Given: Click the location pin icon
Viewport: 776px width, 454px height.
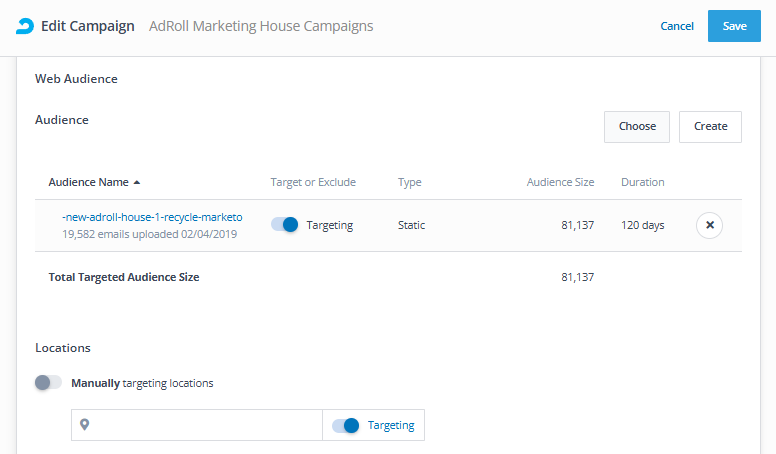Looking at the screenshot, I should [85, 425].
